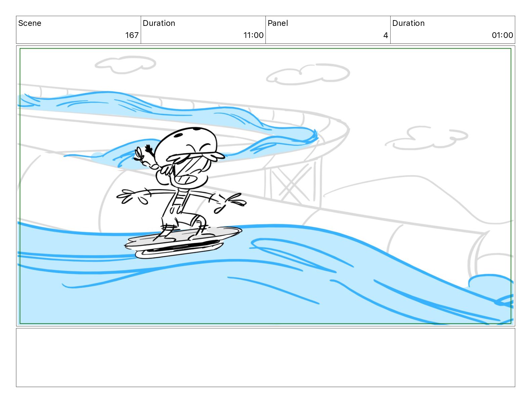532x411 pixels.
Task: Select the scene number 167
Action: (x=132, y=35)
